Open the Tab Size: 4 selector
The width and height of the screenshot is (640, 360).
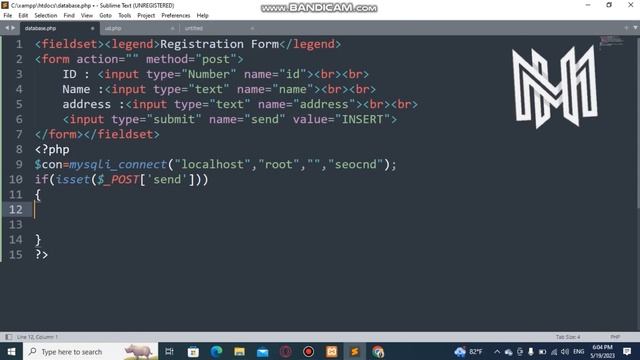[x=568, y=337]
